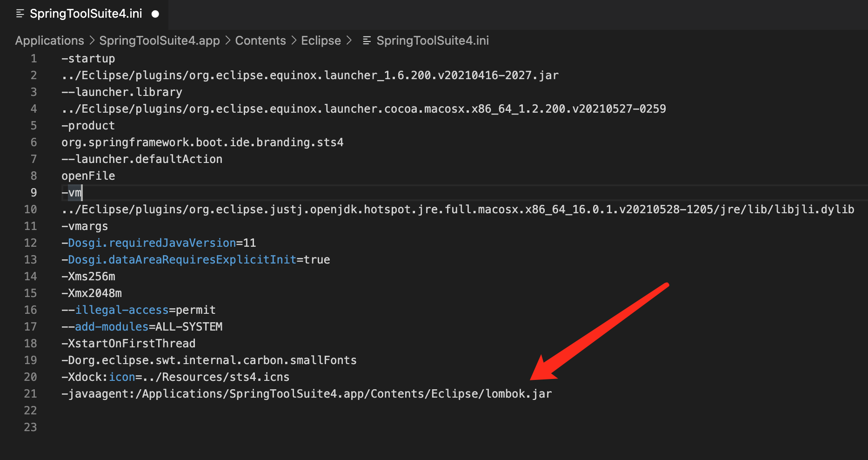Open the SpringToolSuite4.app breadcrumb segment

[160, 41]
